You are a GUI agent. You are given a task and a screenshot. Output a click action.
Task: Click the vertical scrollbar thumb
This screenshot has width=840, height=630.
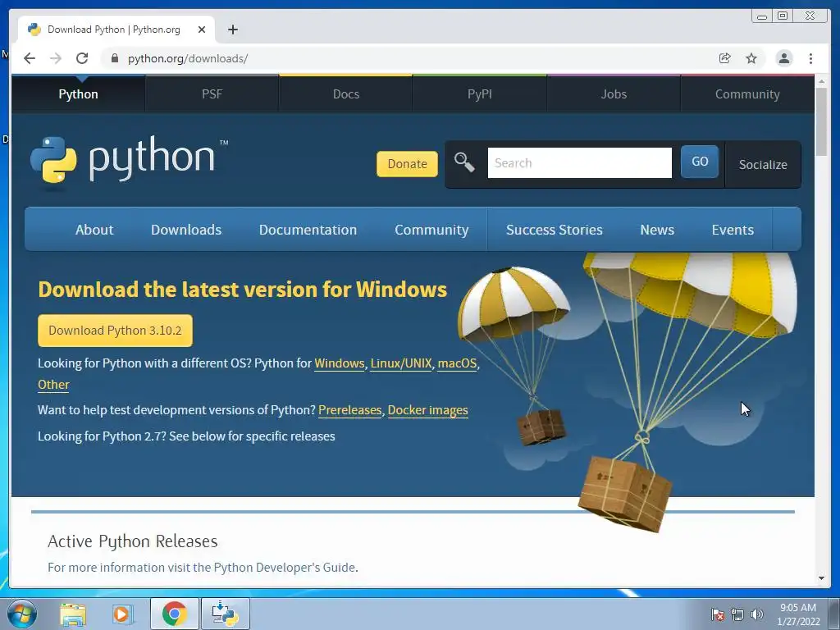click(x=821, y=122)
